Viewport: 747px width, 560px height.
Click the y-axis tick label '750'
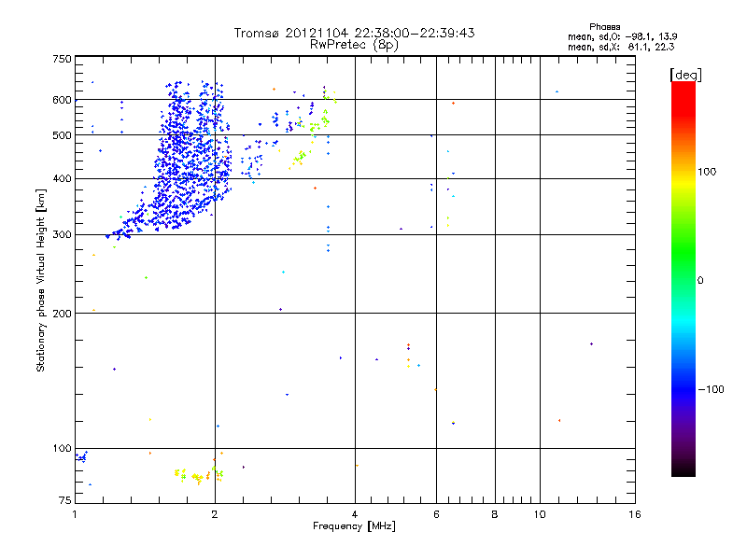pyautogui.click(x=62, y=59)
